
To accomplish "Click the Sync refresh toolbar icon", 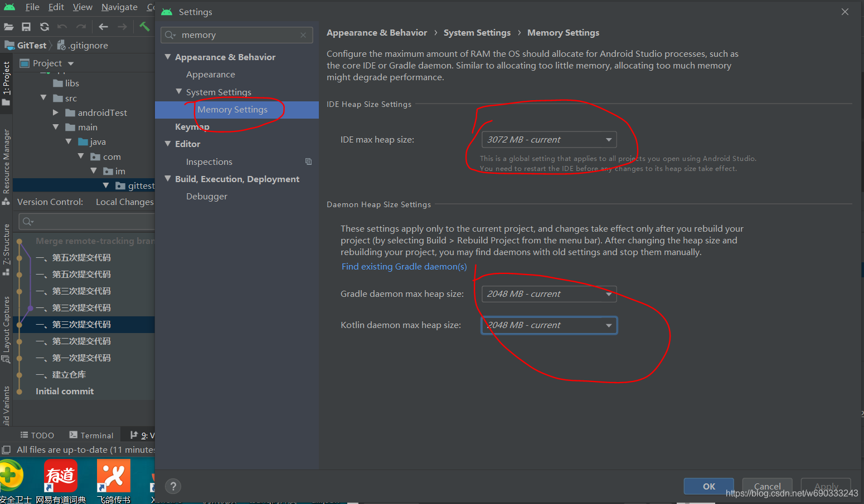I will 45,27.
